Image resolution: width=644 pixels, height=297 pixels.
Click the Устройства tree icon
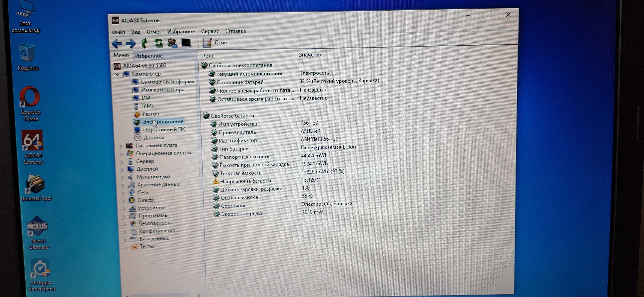pyautogui.click(x=132, y=208)
